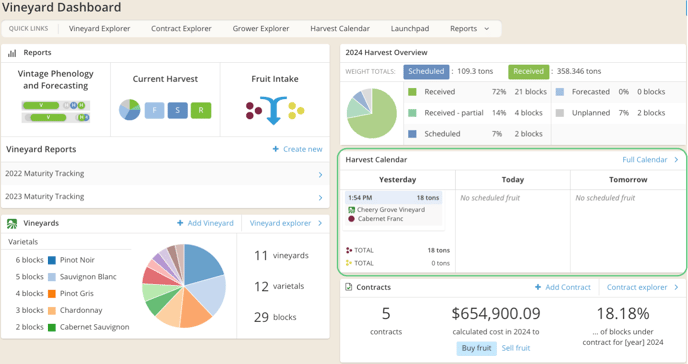Click the Vineyards leaf icon
Screen dimensions: 688x364
pyautogui.click(x=12, y=224)
